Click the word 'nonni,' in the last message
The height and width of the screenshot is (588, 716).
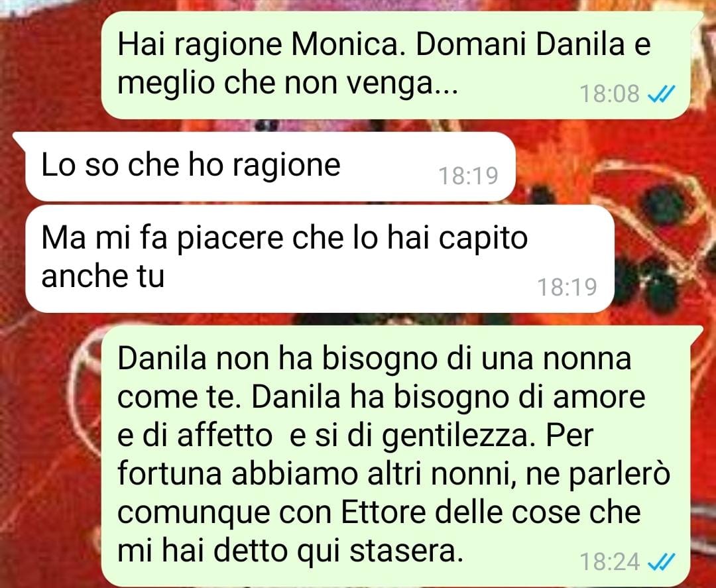tap(474, 475)
